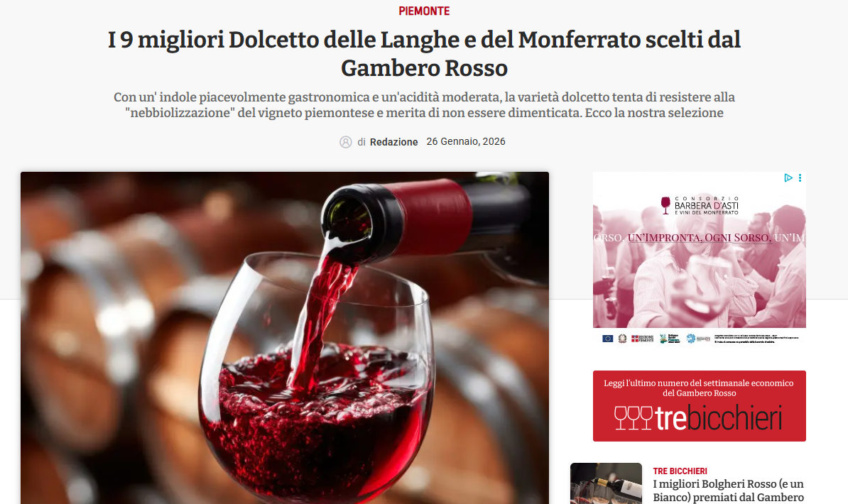The height and width of the screenshot is (504, 848).
Task: Click the trebicchieri logo text on red banner
Action: (718, 418)
